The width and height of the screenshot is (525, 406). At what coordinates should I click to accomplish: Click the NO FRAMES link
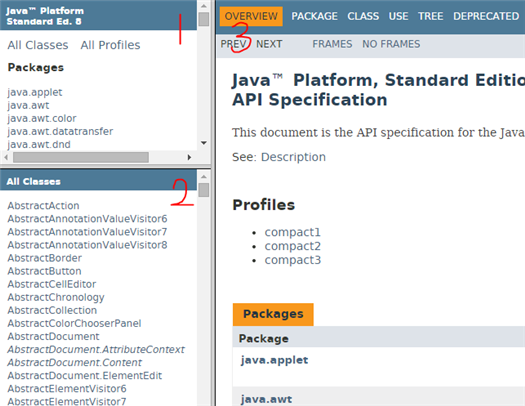[391, 44]
